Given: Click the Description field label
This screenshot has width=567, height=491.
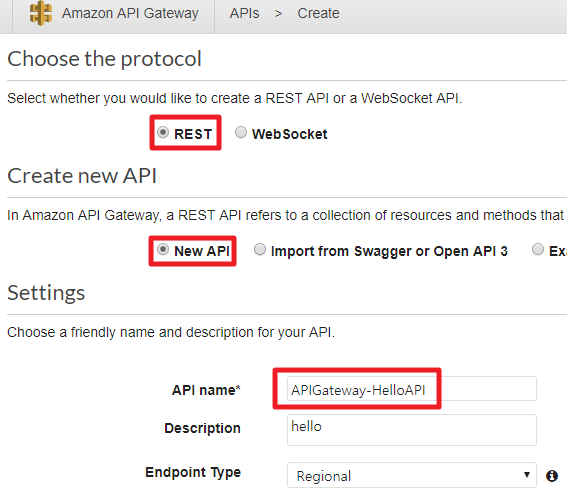Looking at the screenshot, I should point(202,428).
